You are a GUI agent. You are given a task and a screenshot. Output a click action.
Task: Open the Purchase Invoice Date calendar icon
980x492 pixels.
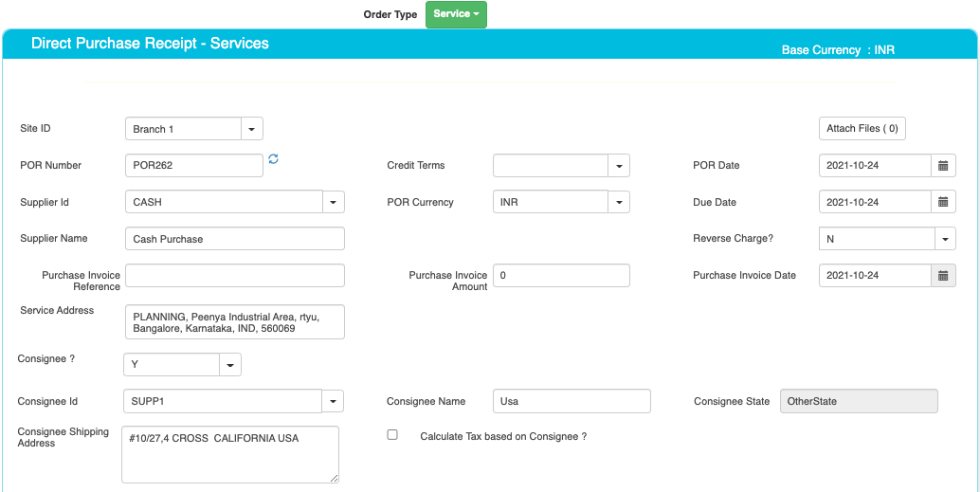(943, 275)
